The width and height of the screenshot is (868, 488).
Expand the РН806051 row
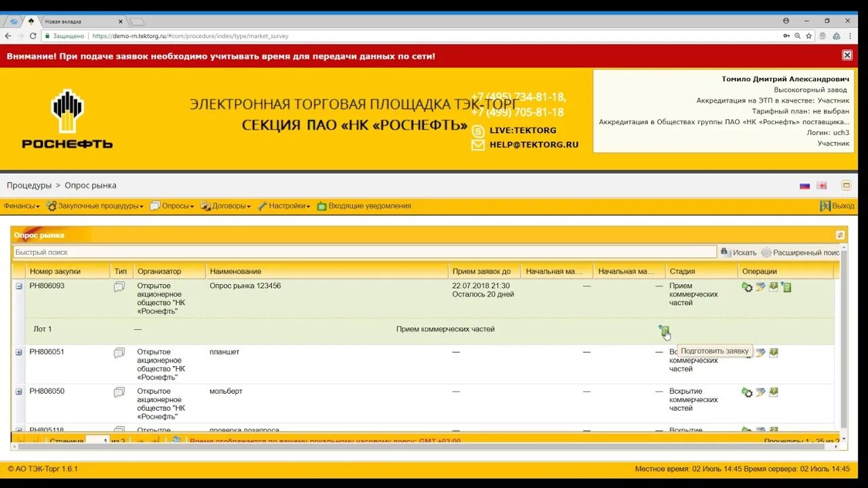pos(19,352)
